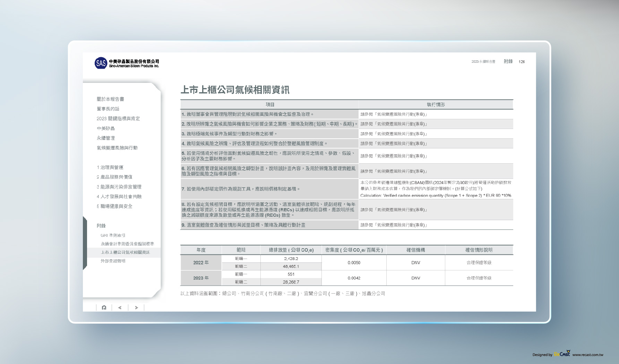Click the page title 上市上櫃公司氣候相關資訊
Viewport: 619px width, 364px height.
tap(235, 90)
